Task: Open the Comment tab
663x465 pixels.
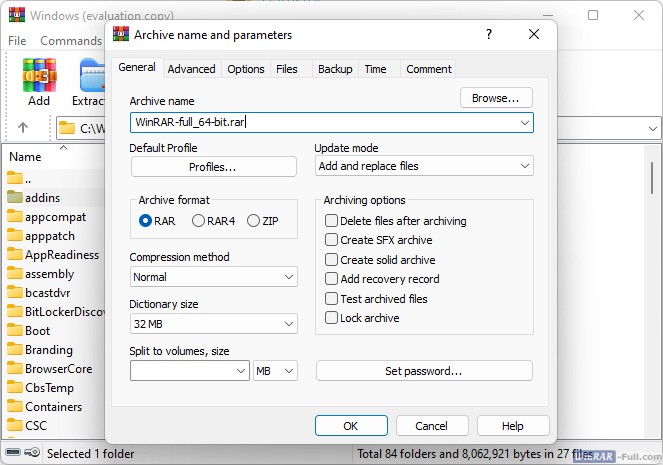Action: [428, 69]
